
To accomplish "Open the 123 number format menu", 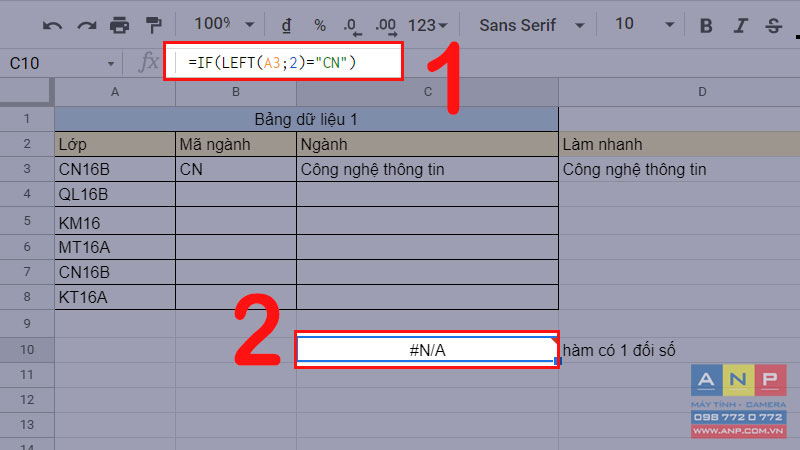I will [x=428, y=25].
